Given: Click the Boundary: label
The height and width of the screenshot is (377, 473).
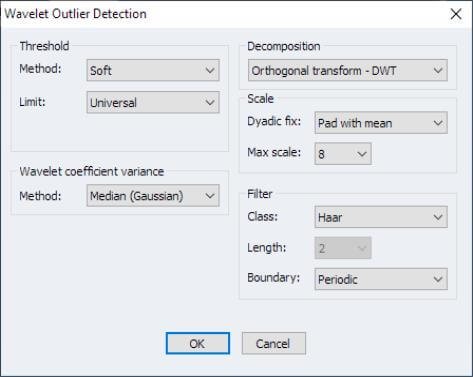Looking at the screenshot, I should coord(273,278).
